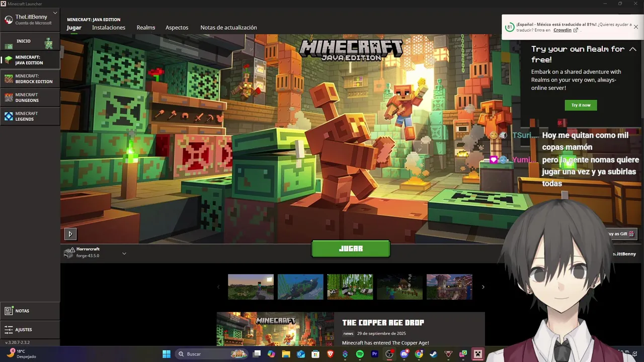The image size is (644, 362).
Task: Select Minecraft Legends in the sidebar
Action: [x=30, y=116]
